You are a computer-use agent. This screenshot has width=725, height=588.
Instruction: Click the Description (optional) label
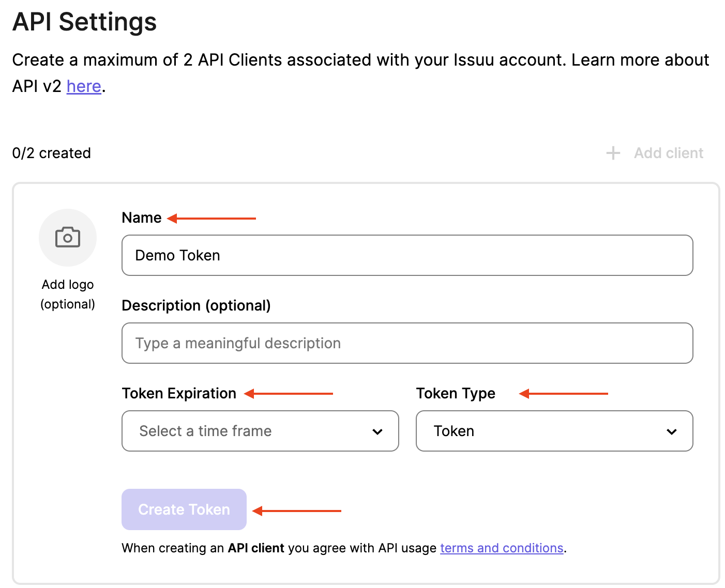click(196, 305)
